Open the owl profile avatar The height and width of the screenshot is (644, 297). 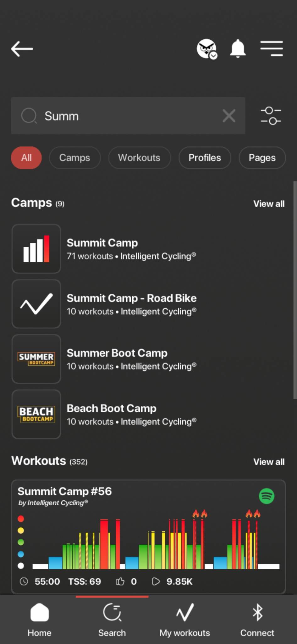pos(206,49)
